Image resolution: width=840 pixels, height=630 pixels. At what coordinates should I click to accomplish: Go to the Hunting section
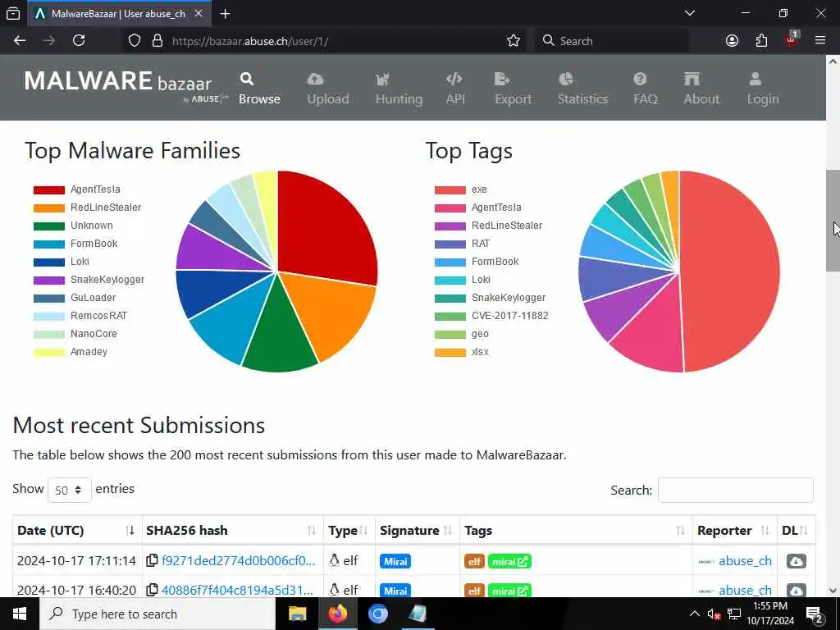(399, 89)
